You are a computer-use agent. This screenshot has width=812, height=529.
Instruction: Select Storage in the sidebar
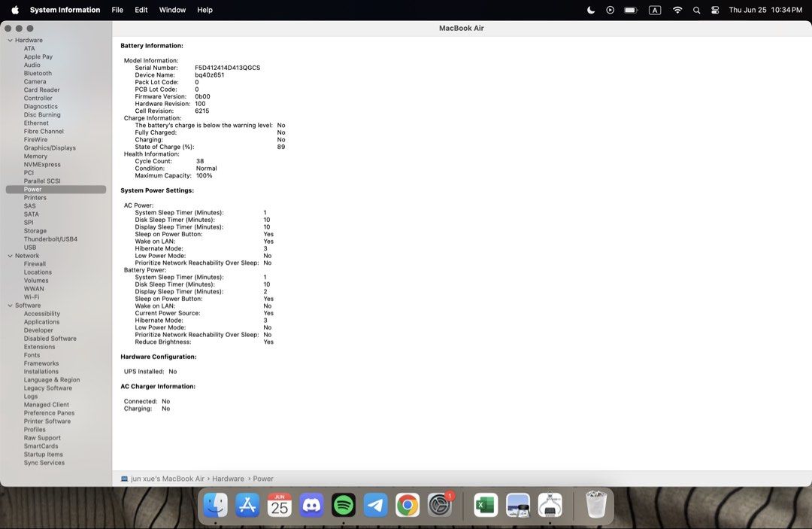tap(35, 230)
